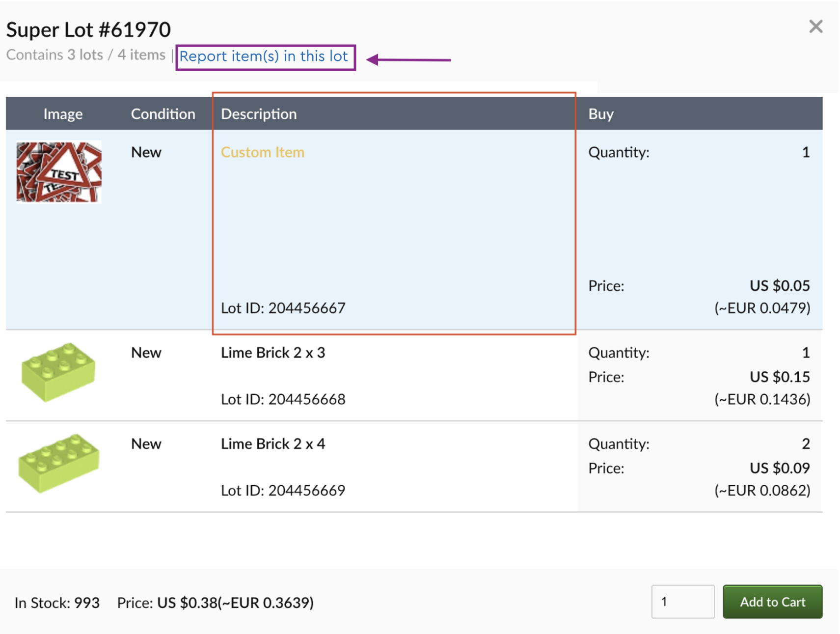Click the In Stock 993 label
This screenshot has height=634, width=840.
pos(57,603)
